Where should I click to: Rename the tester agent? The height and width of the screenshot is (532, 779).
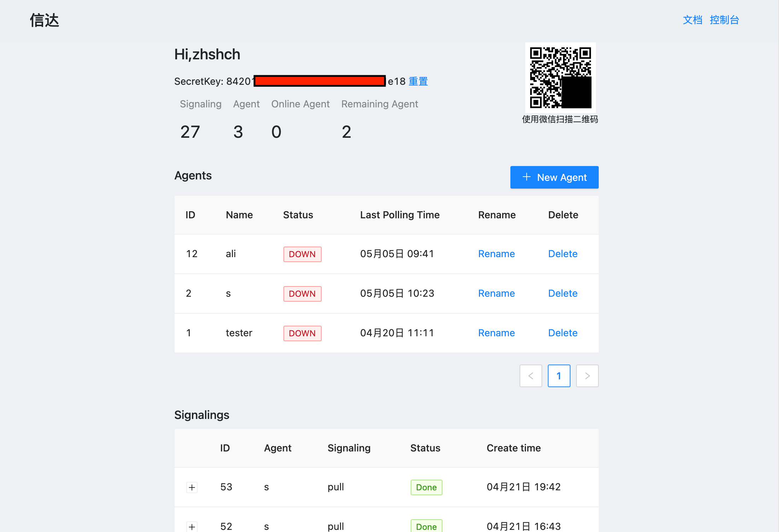496,333
